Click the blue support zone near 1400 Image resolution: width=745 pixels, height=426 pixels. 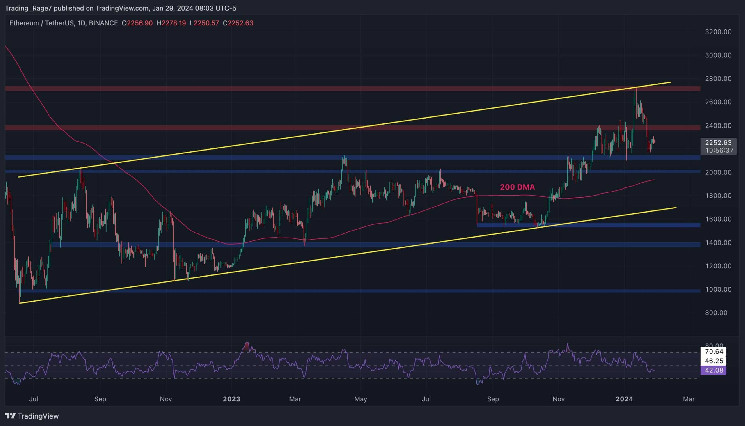(300, 244)
